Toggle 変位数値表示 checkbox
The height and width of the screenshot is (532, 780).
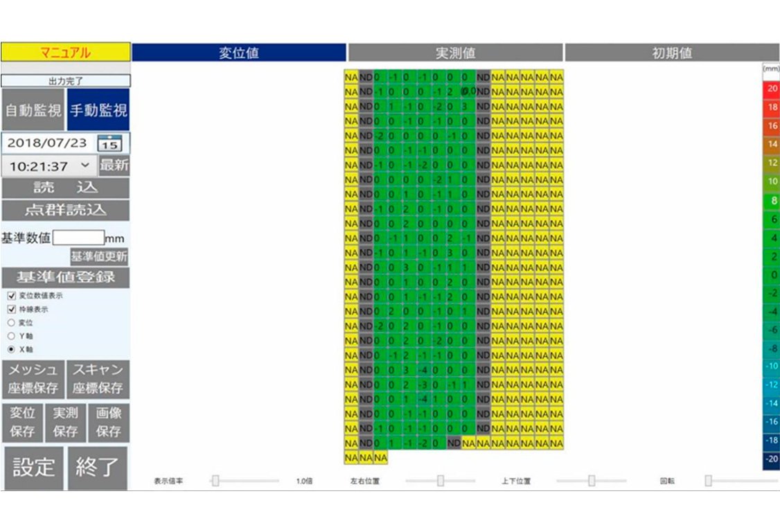pyautogui.click(x=11, y=296)
